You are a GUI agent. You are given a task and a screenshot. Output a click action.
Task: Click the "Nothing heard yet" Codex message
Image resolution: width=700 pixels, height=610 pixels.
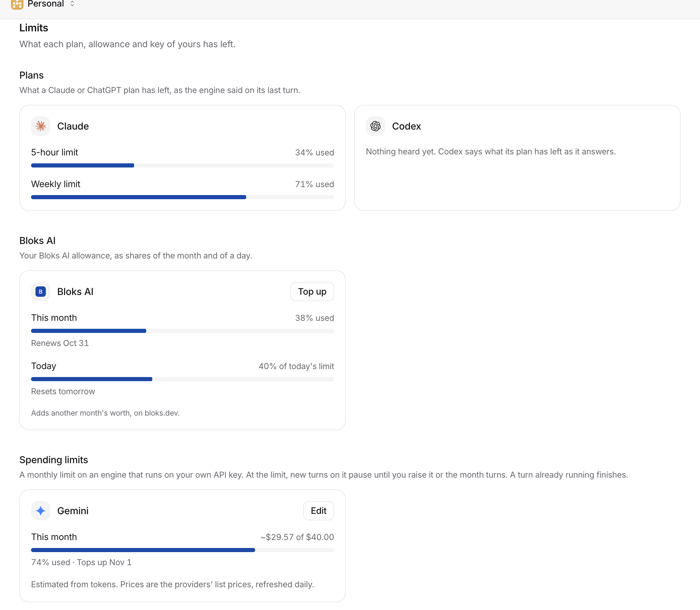pyautogui.click(x=491, y=152)
